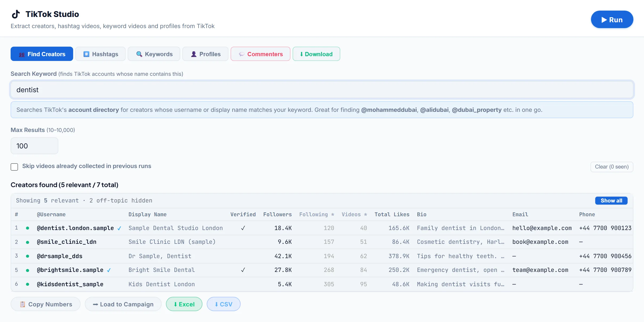
Task: Select username @drsample_dds
Action: (60, 256)
